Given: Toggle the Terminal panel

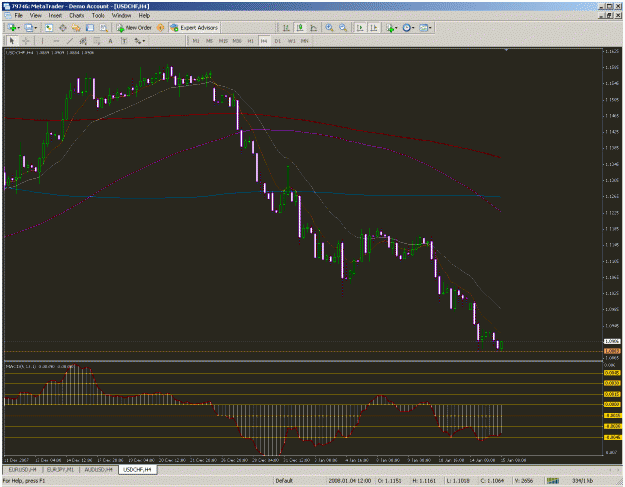Looking at the screenshot, I should [90, 27].
